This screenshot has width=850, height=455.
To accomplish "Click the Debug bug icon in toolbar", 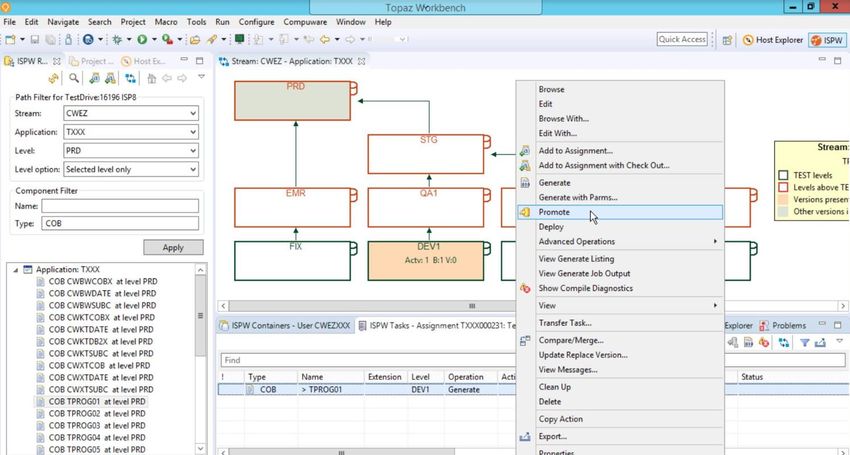I will 117,40.
